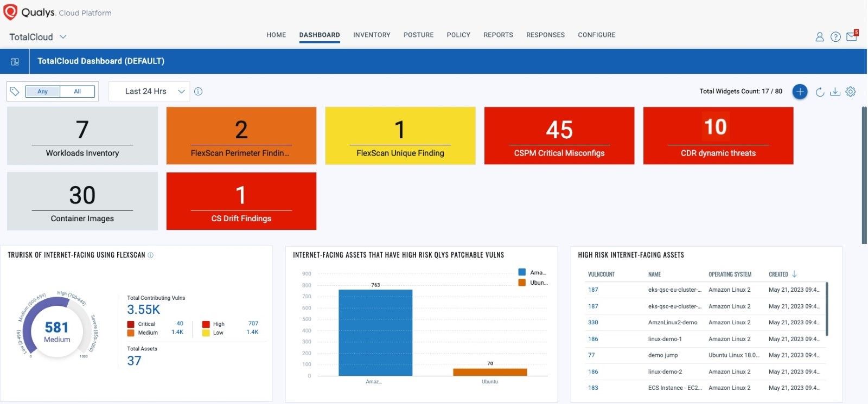Click the dashboard grid icon in blue bar
Viewport: 868px width, 404px height.
tap(15, 61)
